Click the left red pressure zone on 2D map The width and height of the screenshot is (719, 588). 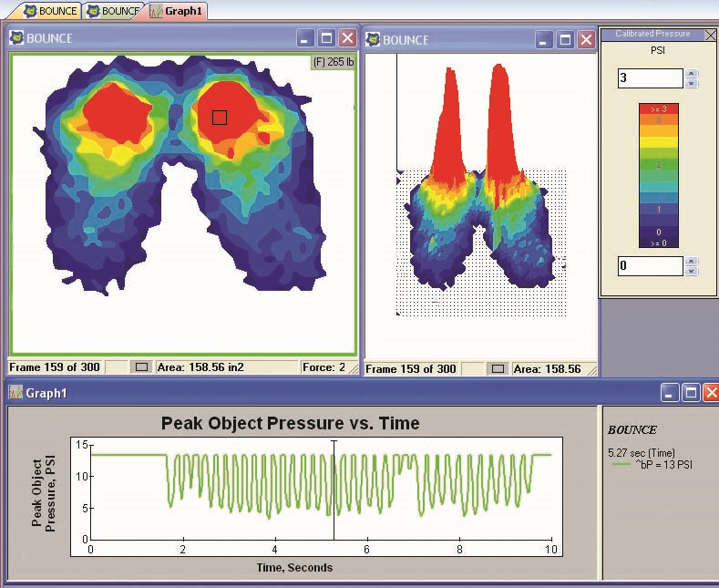(117, 112)
